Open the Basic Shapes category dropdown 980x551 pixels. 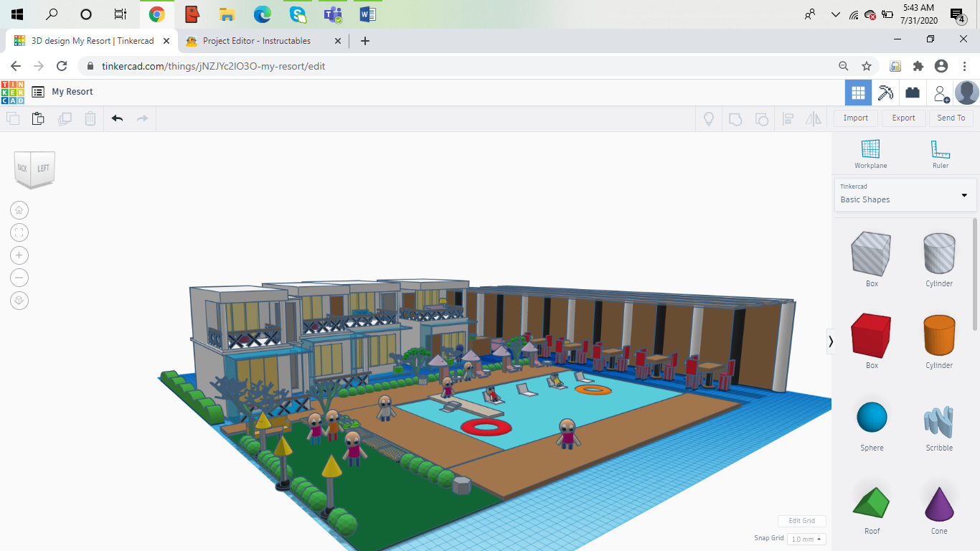905,194
